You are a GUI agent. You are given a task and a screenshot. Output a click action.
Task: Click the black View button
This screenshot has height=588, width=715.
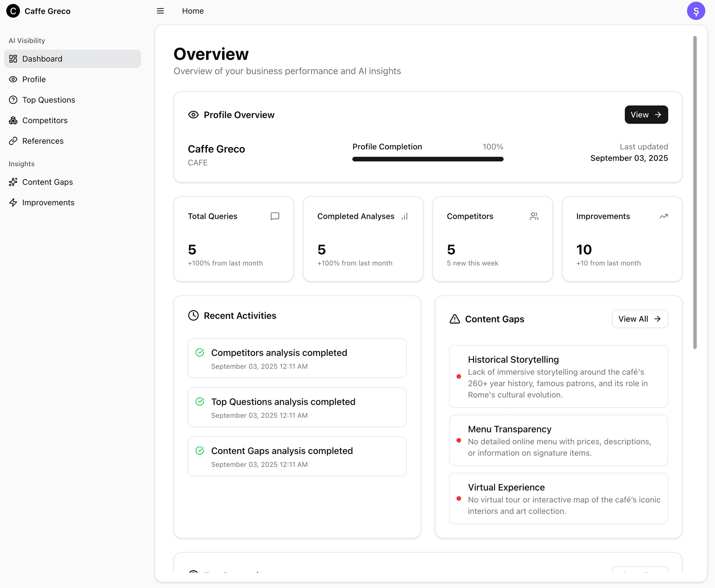(x=646, y=115)
